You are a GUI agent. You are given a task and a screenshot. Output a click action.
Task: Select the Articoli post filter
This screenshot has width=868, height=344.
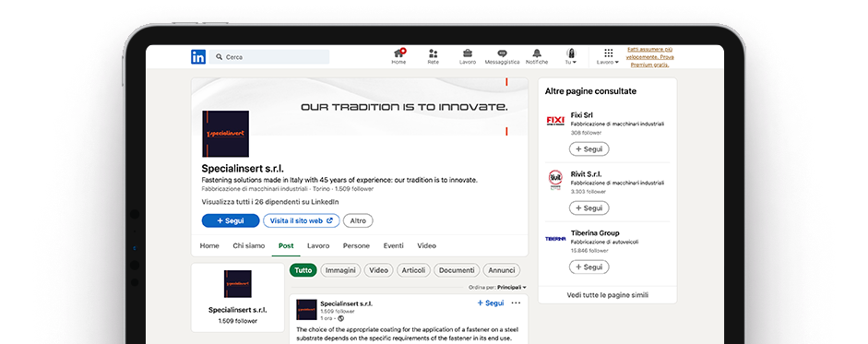[x=413, y=270]
